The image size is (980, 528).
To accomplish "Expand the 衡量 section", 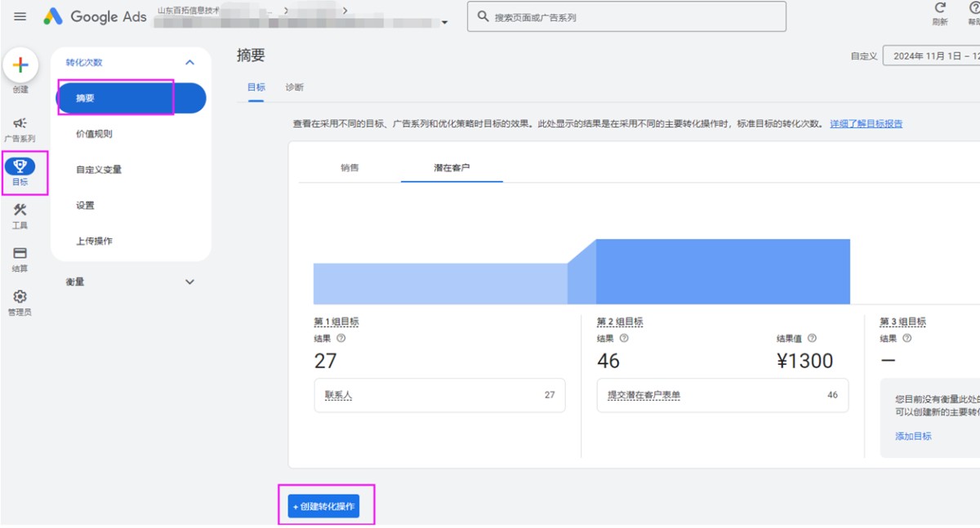I will click(x=189, y=282).
